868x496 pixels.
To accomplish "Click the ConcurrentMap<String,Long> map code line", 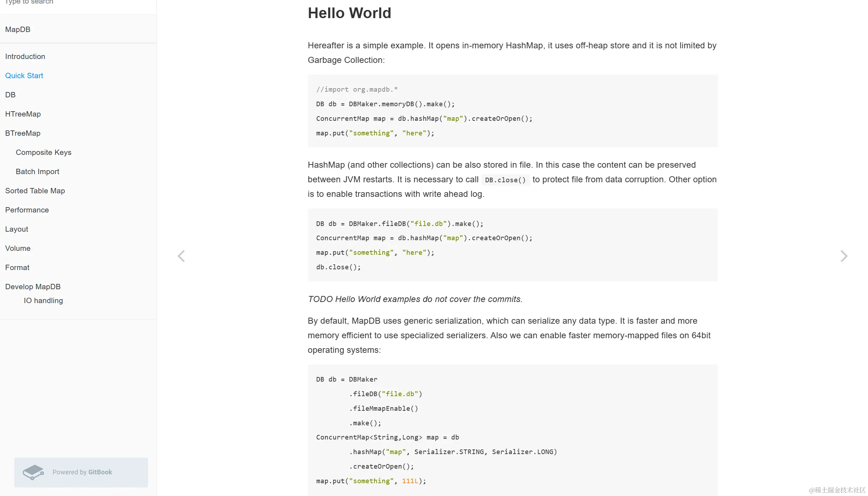I will tap(387, 437).
